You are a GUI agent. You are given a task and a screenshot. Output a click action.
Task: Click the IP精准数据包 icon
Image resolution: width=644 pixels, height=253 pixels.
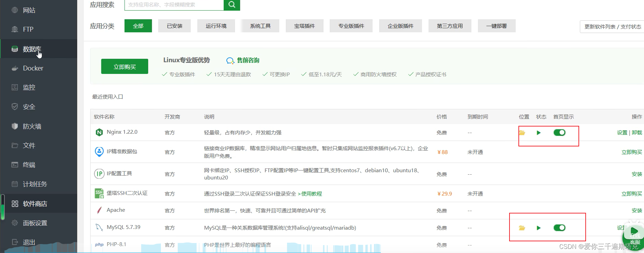pyautogui.click(x=99, y=151)
